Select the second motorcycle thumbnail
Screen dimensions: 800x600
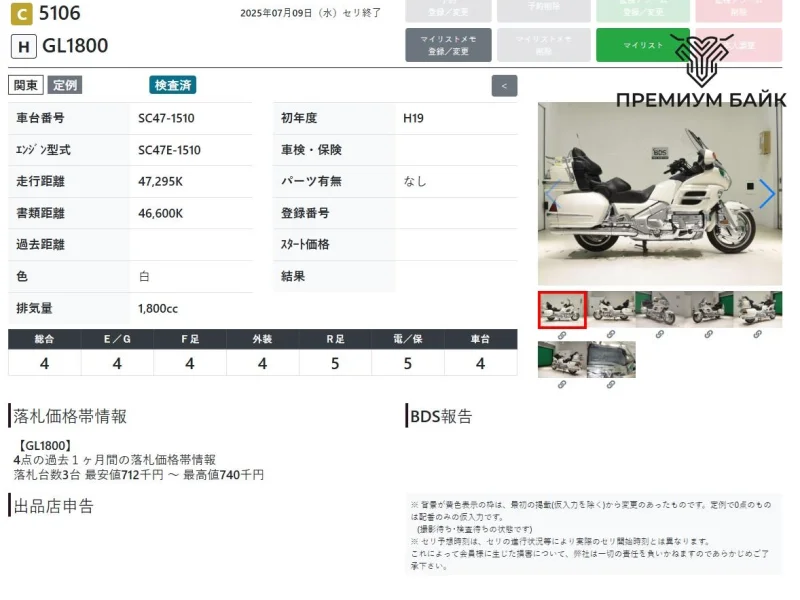(611, 309)
